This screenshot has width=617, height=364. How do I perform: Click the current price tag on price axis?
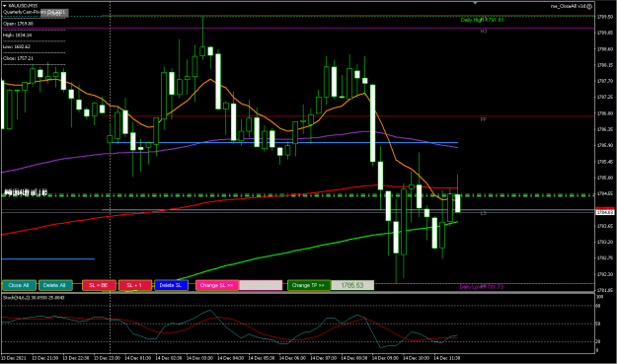pyautogui.click(x=605, y=212)
